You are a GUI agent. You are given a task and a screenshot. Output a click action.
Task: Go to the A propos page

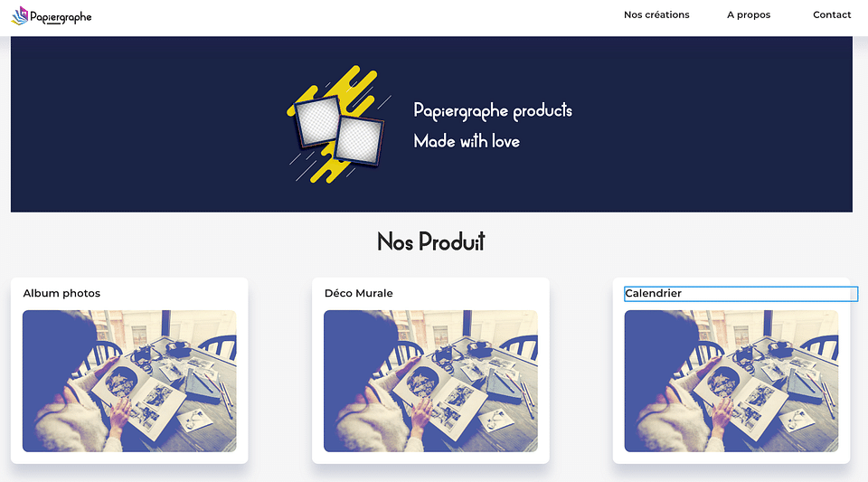749,15
